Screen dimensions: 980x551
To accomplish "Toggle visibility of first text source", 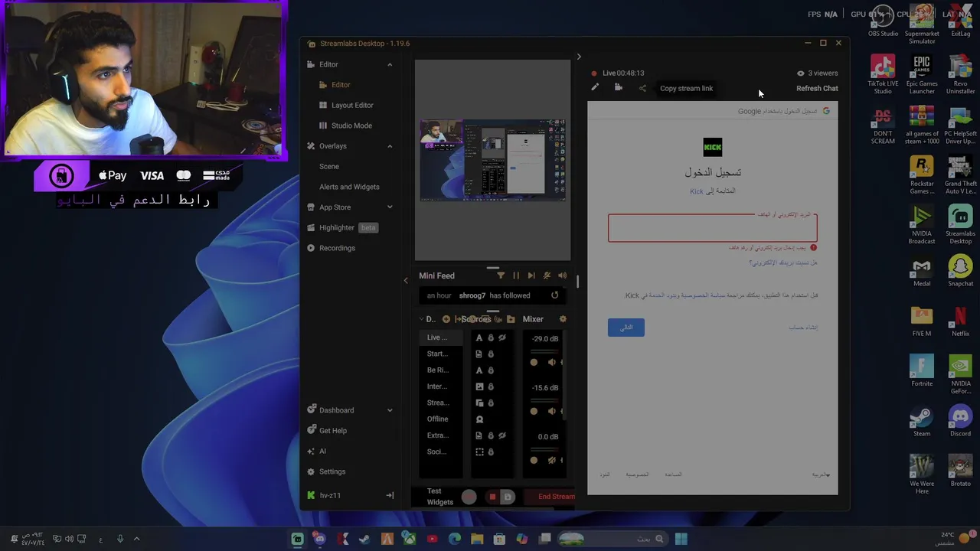I will 502,337.
